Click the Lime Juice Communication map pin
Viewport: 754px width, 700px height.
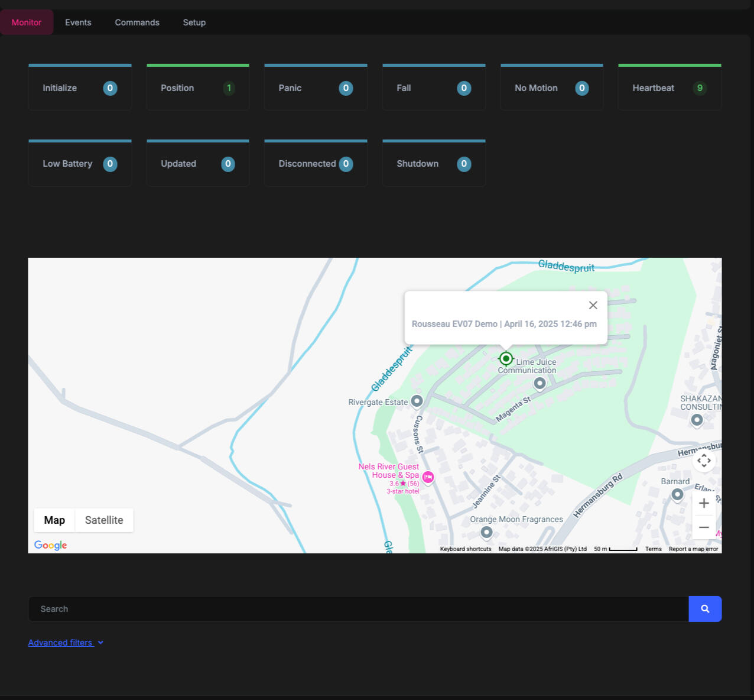point(539,384)
